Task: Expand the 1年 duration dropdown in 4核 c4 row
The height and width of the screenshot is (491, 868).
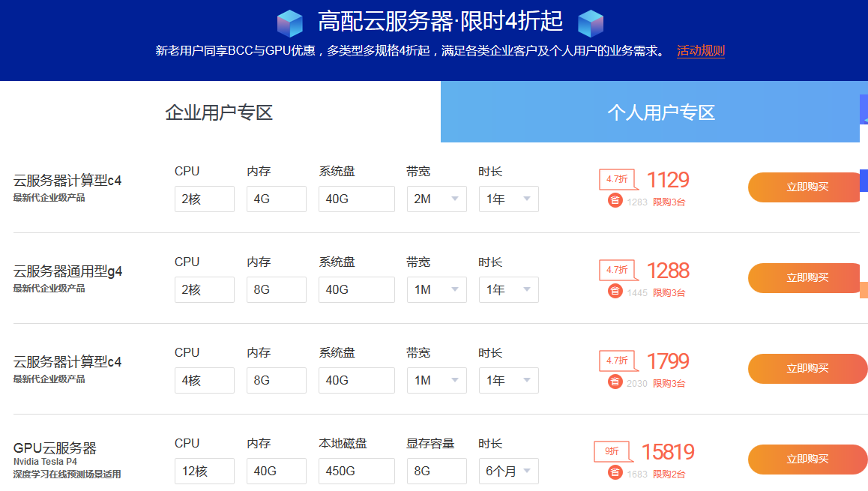Action: tap(508, 381)
